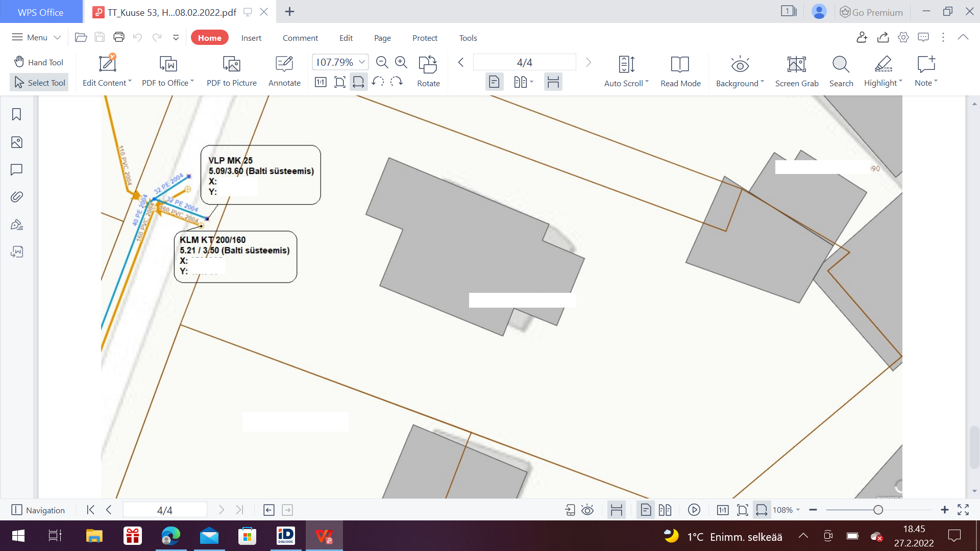Expand the 107.79% zoom level dropdown

[x=362, y=62]
